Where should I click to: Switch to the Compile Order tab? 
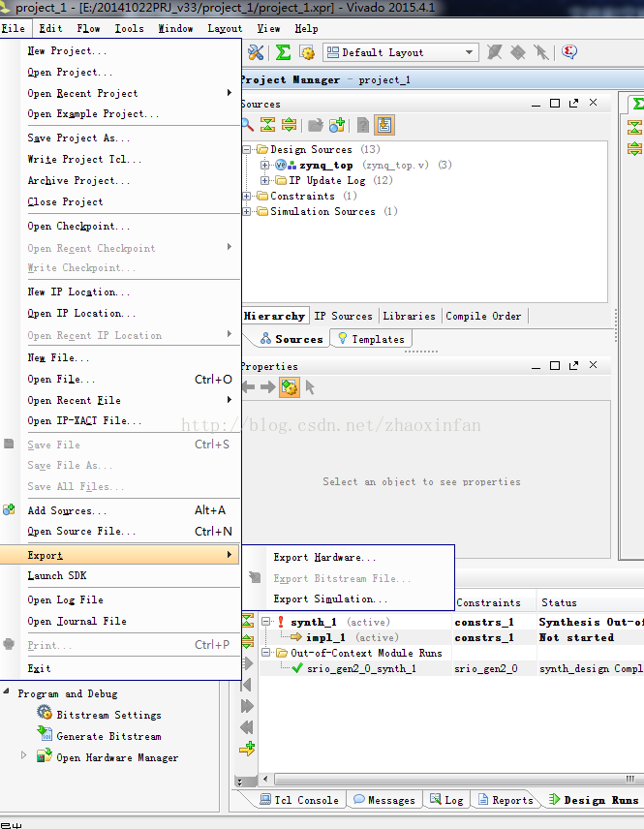[483, 316]
